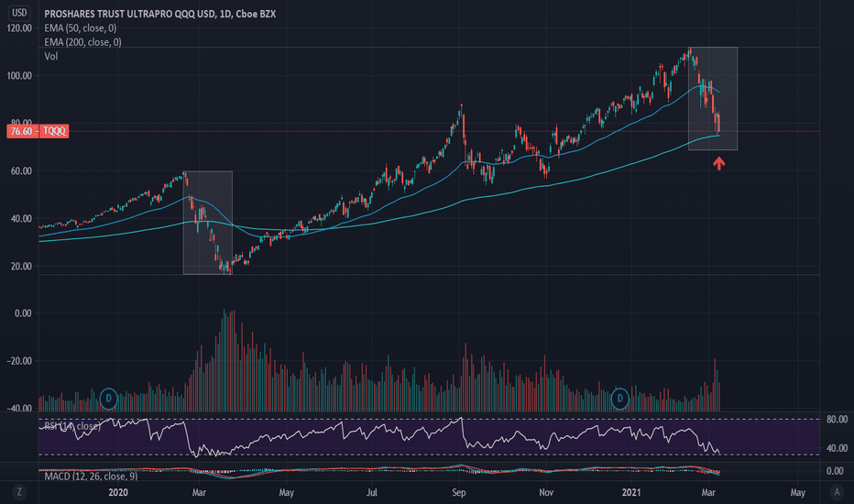Click the USD currency button
The width and height of the screenshot is (854, 504).
[x=19, y=13]
